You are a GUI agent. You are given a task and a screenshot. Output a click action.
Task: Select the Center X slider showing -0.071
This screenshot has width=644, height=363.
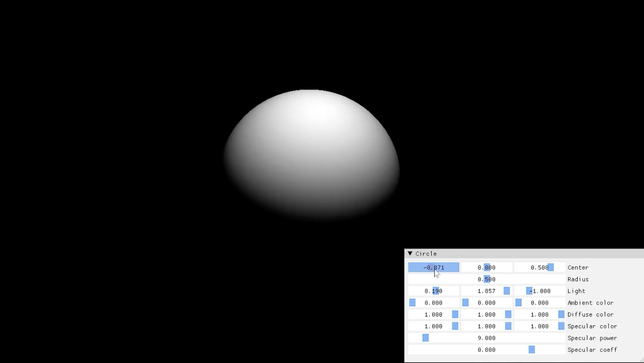(434, 267)
